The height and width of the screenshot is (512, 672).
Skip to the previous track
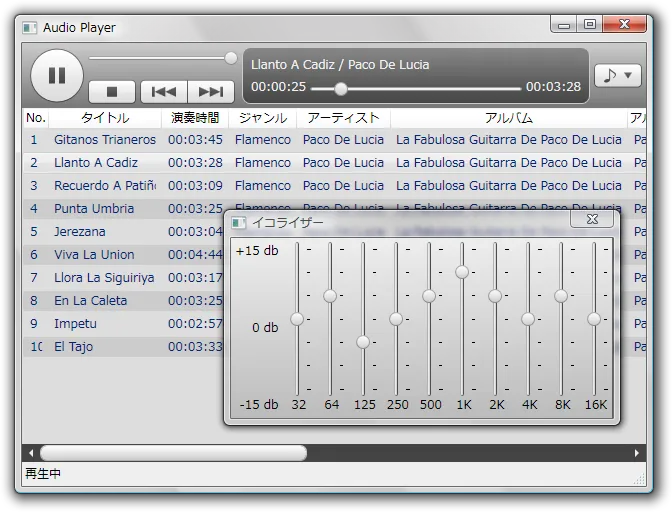(x=163, y=92)
